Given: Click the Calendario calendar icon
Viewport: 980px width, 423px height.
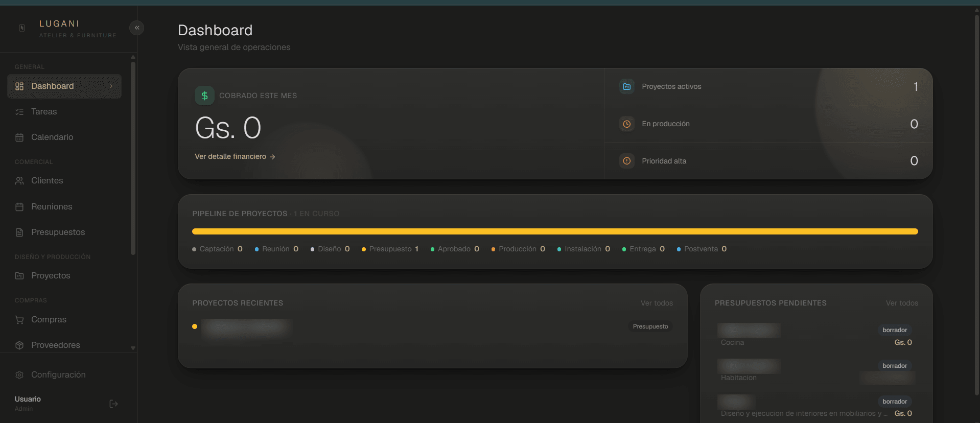Looking at the screenshot, I should pyautogui.click(x=19, y=137).
